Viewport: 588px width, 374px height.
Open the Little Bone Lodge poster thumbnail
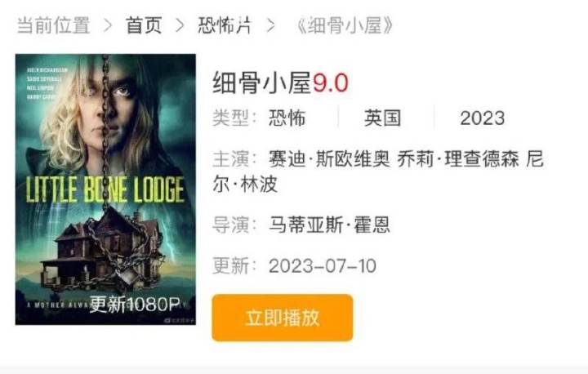tap(105, 189)
